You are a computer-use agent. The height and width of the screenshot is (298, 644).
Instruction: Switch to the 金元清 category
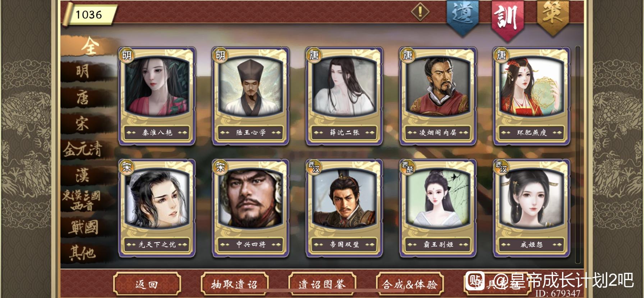tap(83, 149)
